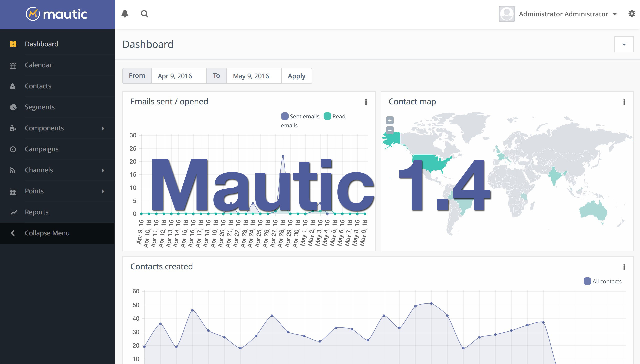This screenshot has height=364, width=640.
Task: Zoom out on the Contact map
Action: pyautogui.click(x=390, y=130)
